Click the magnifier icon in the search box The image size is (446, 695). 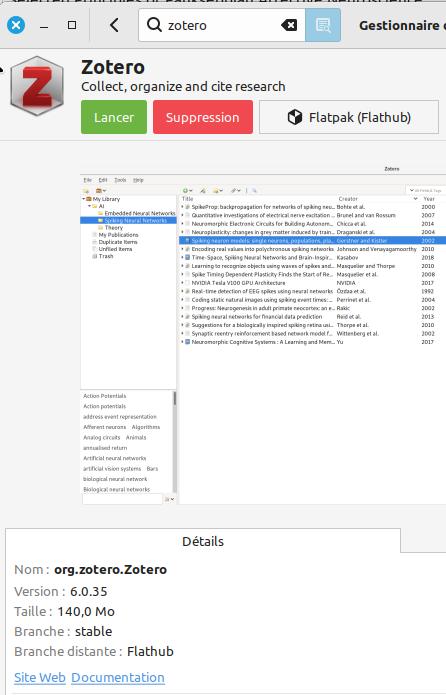(154, 25)
